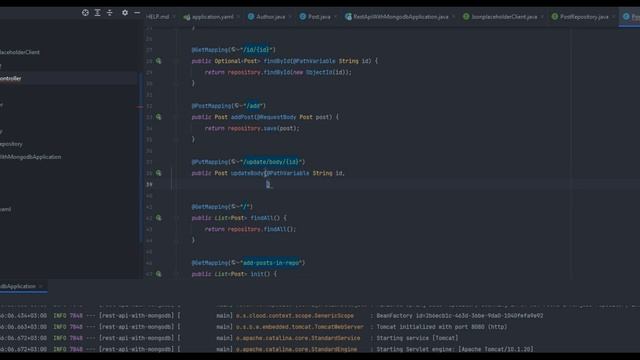This screenshot has width=640, height=360.
Task: Click gutter endpoint icon beside updateBody method
Action: tap(158, 173)
